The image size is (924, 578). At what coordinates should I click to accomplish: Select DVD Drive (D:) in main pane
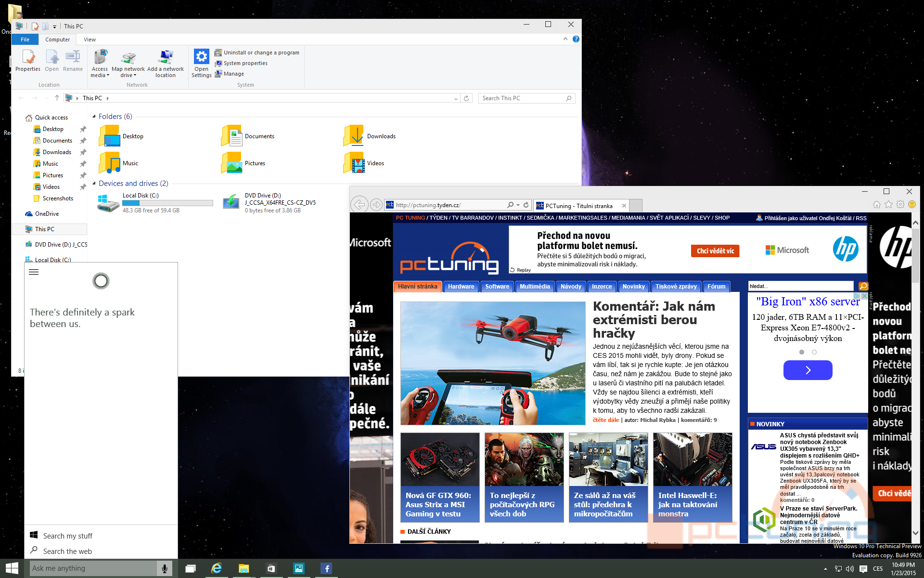pyautogui.click(x=269, y=203)
